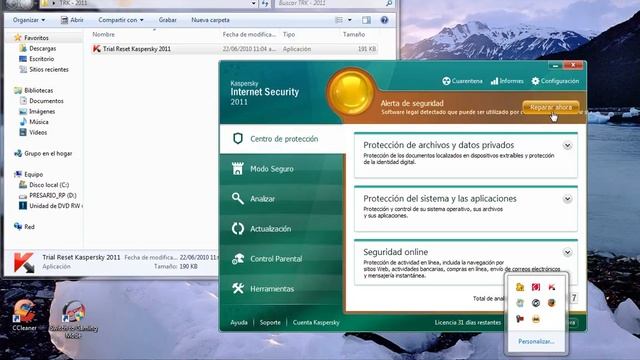Open Sitios recientes in navigation pane
Screen dimensions: 640x360
tap(49, 69)
